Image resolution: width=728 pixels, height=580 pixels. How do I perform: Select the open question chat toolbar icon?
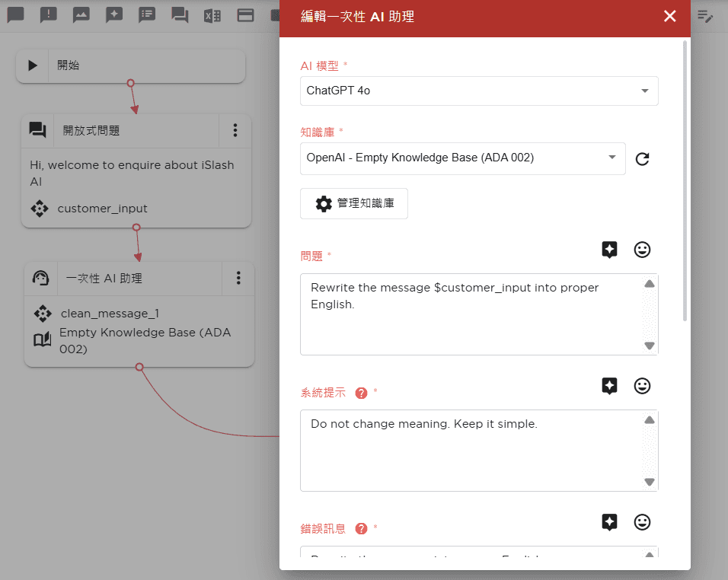180,15
